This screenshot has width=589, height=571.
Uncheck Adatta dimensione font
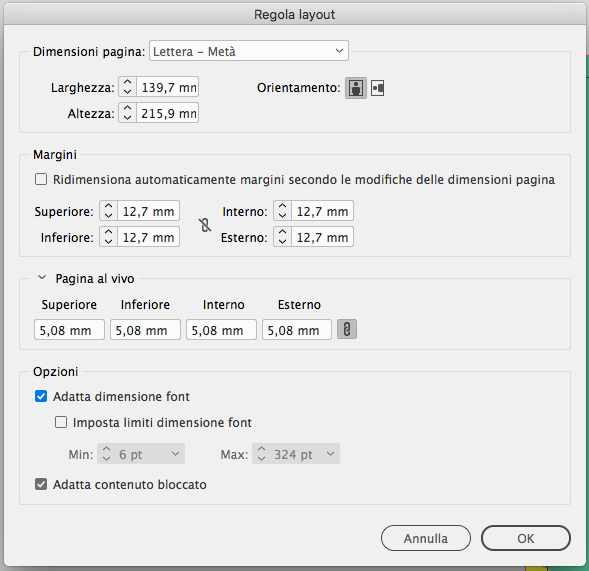tap(41, 396)
